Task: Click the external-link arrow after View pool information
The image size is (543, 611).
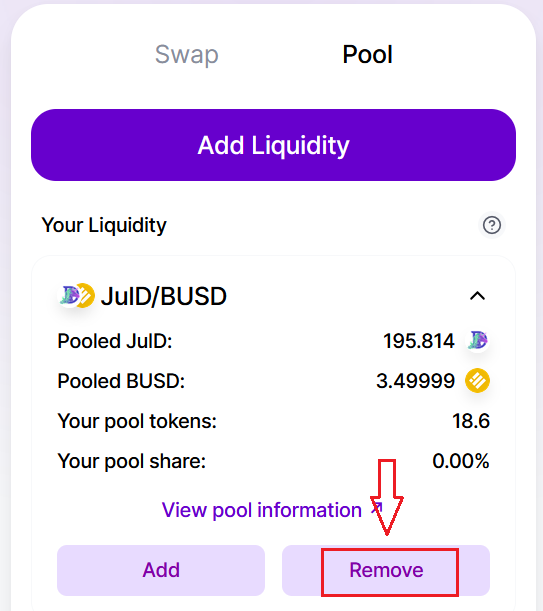Action: click(x=377, y=508)
